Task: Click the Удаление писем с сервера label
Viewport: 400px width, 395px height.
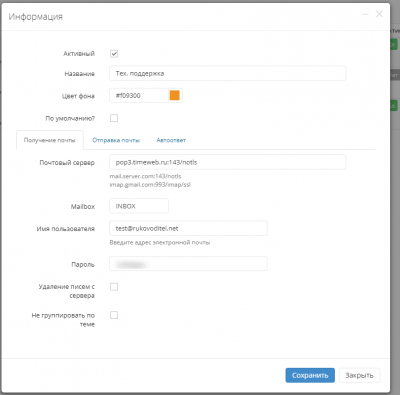Action: [67, 291]
